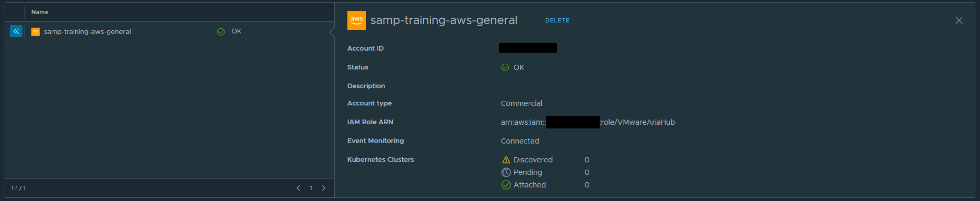This screenshot has width=980, height=201.
Task: Click the Discovered Kubernetes clusters label
Action: 533,160
